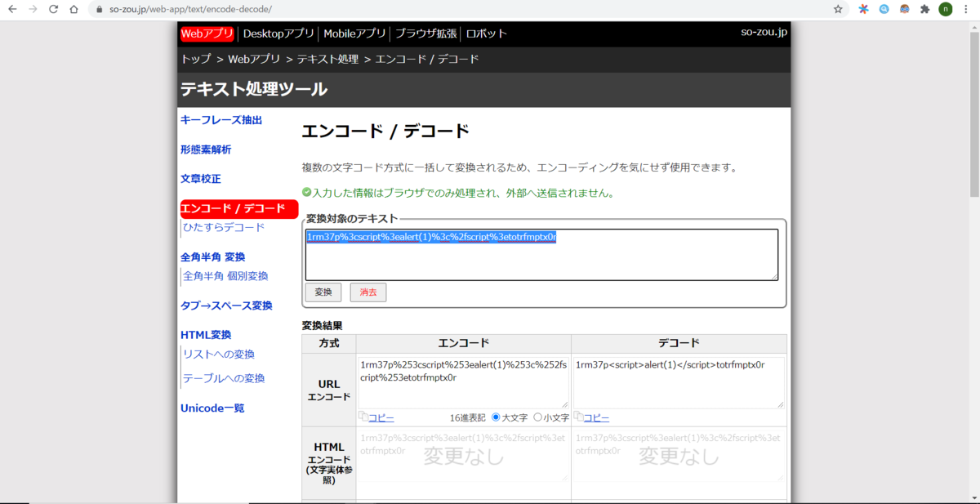Click copy icon under URL decode result
The image size is (980, 504).
pos(578,417)
